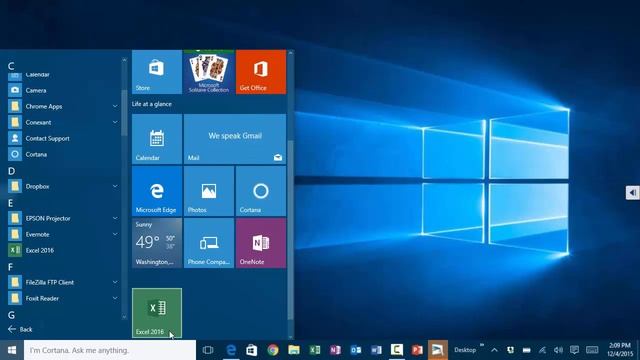Image resolution: width=640 pixels, height=360 pixels.
Task: Open the Calendar tile
Action: tap(157, 139)
